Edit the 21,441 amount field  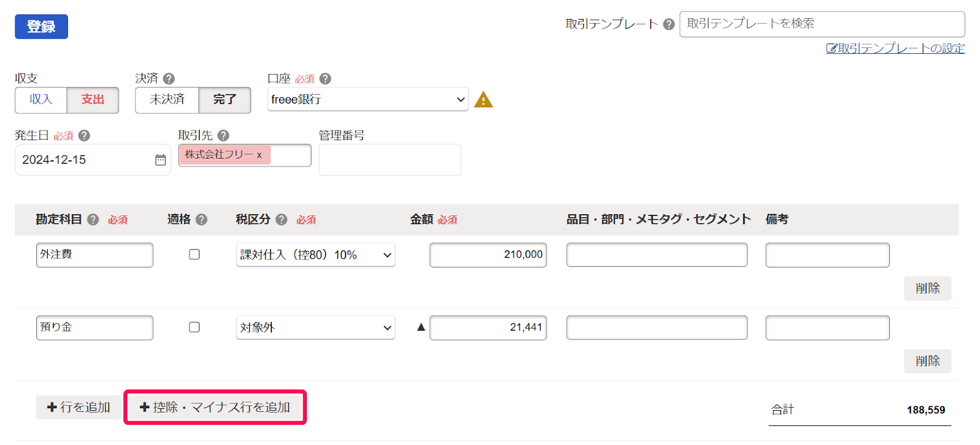point(488,327)
